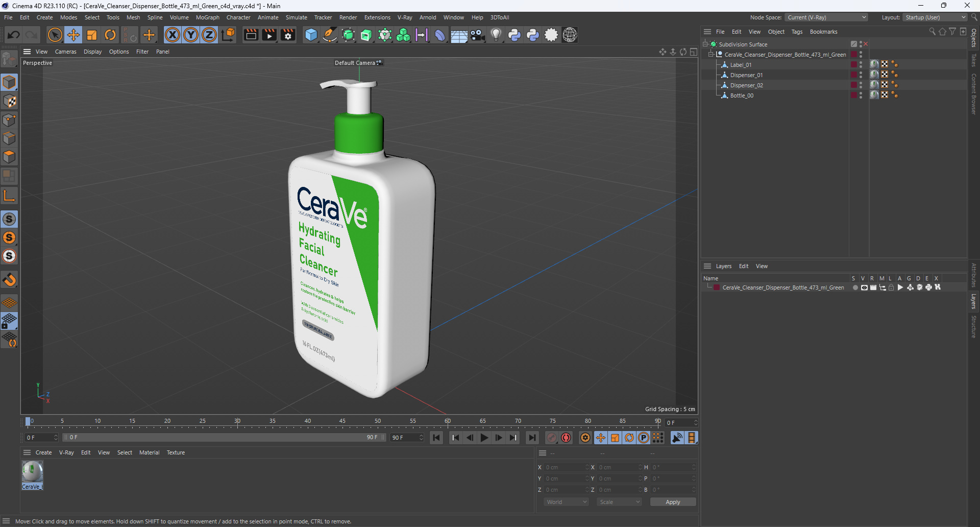Open Layout Startup dropdown
This screenshot has height=527, width=980.
point(935,17)
